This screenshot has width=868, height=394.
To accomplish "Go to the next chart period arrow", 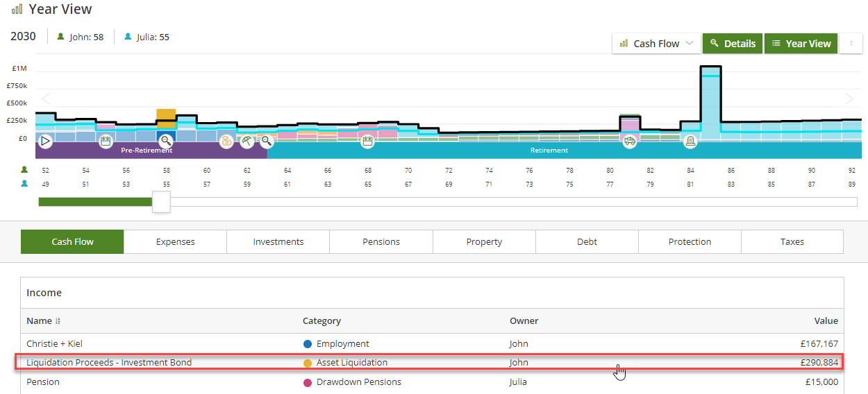I will (x=849, y=98).
